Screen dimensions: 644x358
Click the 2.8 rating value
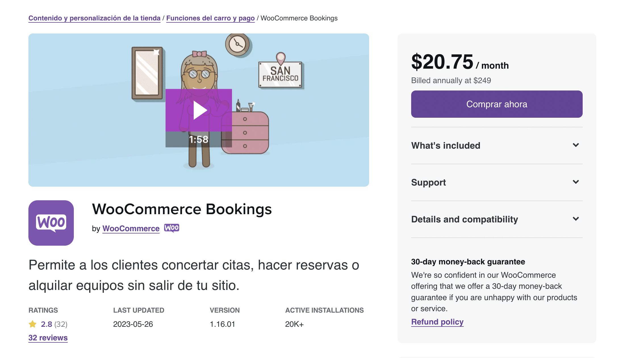click(x=47, y=324)
